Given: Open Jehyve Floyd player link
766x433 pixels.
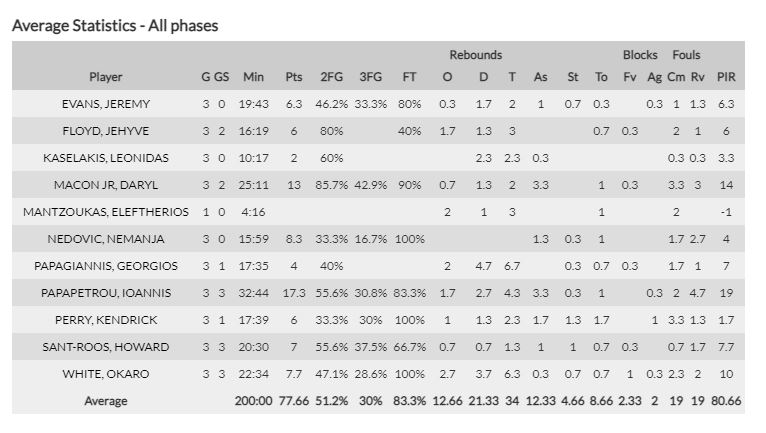Looking at the screenshot, I should coord(106,131).
